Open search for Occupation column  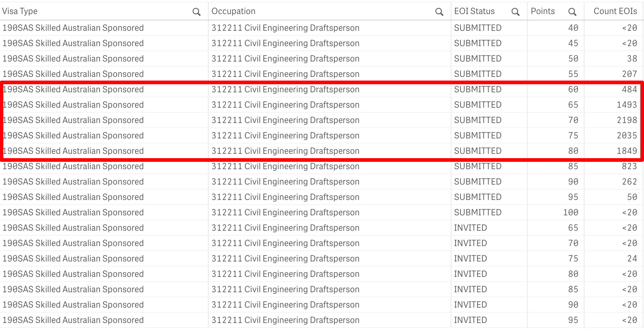point(439,12)
